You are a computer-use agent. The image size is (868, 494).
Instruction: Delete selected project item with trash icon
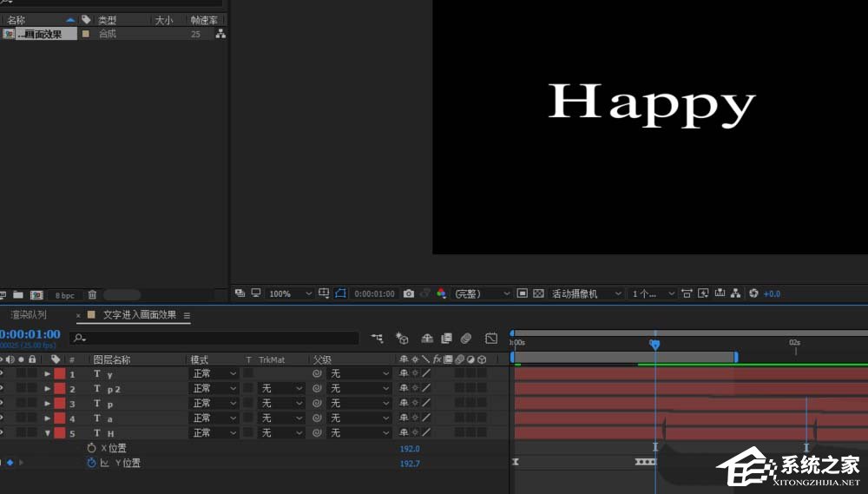click(93, 295)
